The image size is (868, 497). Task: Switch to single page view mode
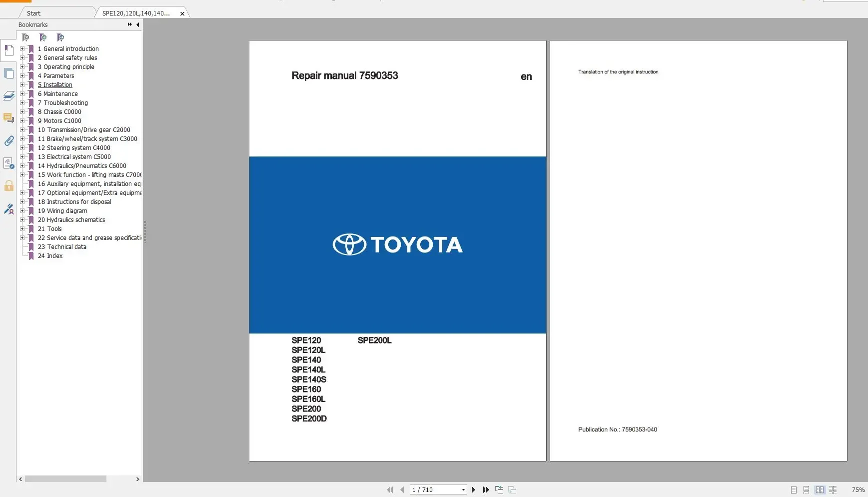click(794, 490)
